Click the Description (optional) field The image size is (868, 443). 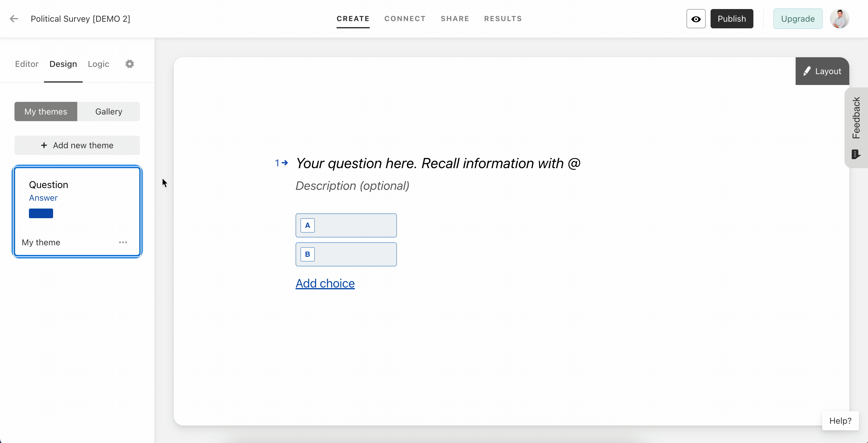click(x=352, y=186)
